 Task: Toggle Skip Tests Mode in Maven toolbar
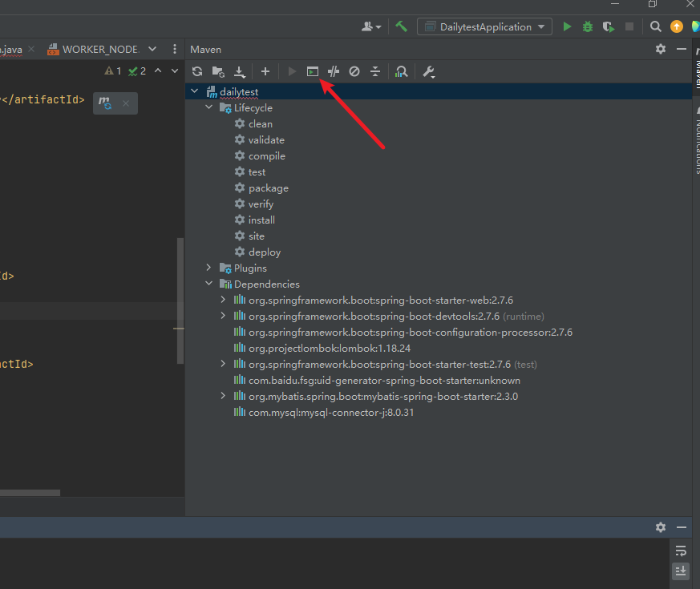pos(354,72)
